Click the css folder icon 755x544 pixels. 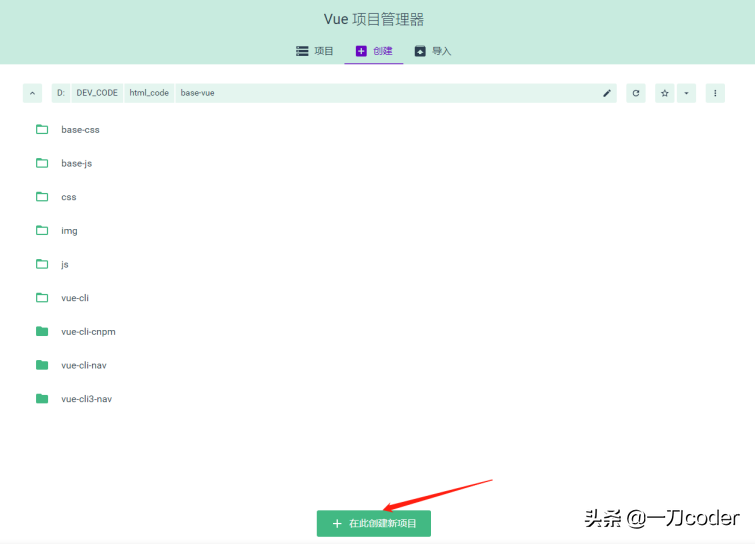(x=42, y=196)
